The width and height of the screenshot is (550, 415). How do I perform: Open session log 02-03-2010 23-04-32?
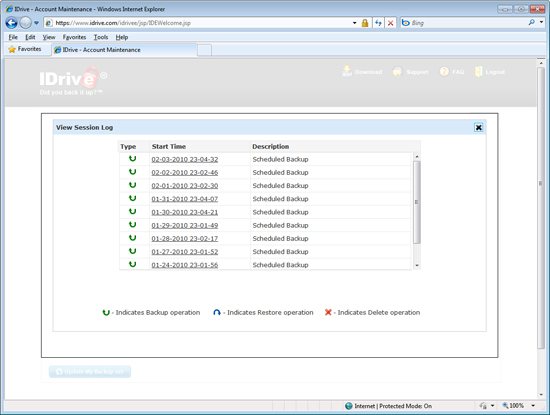point(185,160)
